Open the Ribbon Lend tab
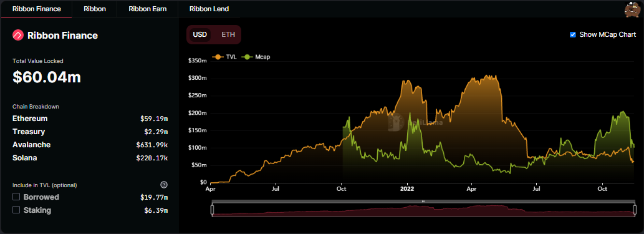The image size is (644, 234). pos(209,9)
